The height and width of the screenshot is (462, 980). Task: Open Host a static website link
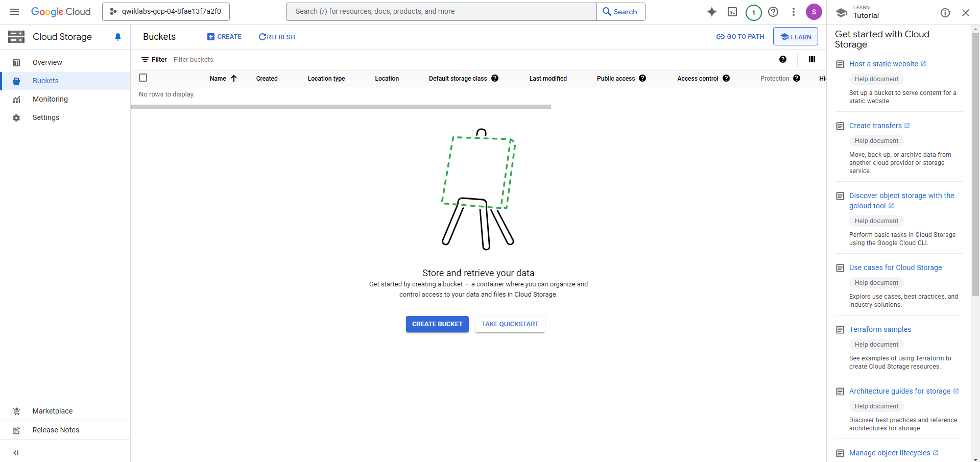(x=887, y=64)
